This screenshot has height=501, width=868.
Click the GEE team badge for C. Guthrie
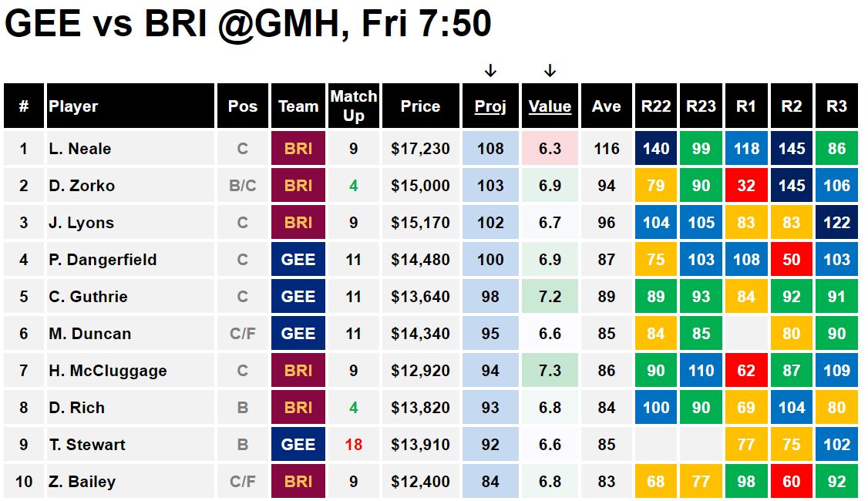298,296
